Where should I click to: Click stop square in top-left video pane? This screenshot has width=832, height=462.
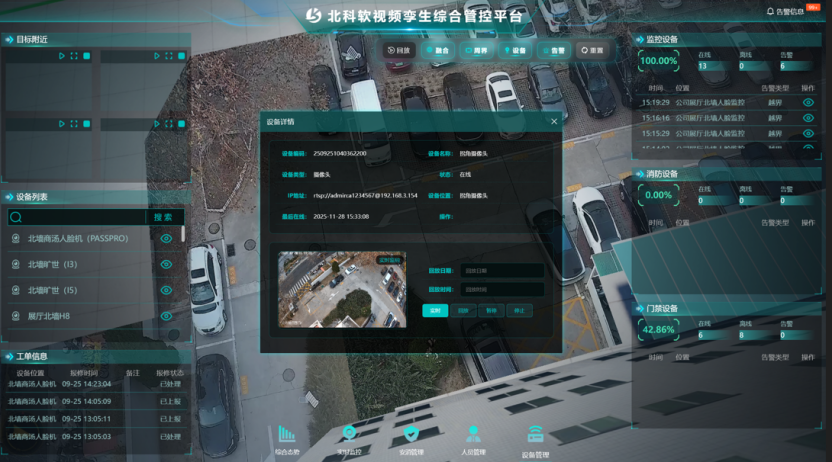click(x=86, y=56)
